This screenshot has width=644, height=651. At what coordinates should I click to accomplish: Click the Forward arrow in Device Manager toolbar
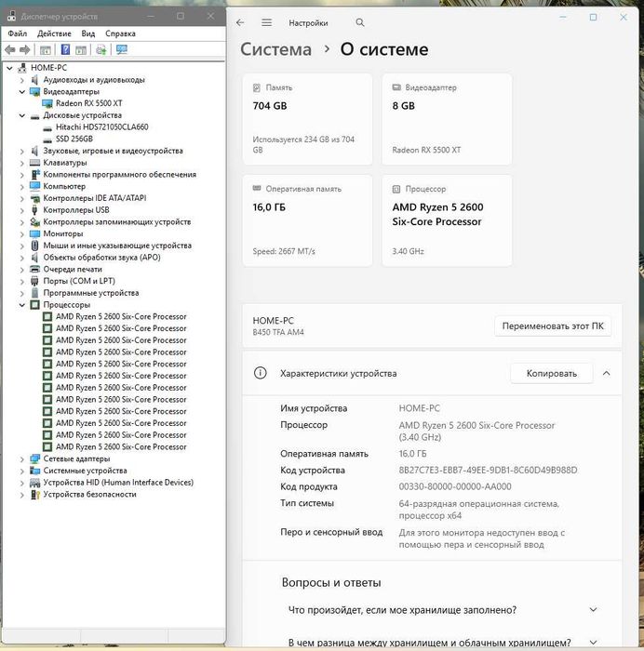coord(24,50)
